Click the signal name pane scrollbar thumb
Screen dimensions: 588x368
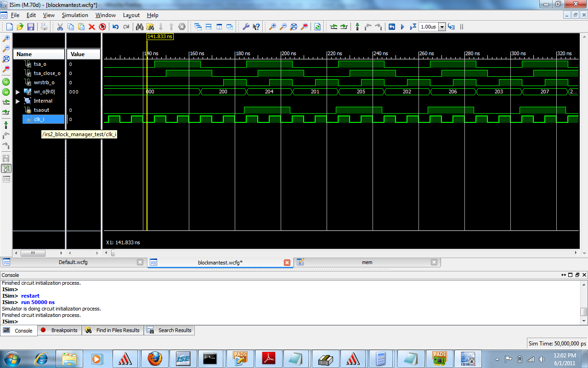pyautogui.click(x=33, y=253)
